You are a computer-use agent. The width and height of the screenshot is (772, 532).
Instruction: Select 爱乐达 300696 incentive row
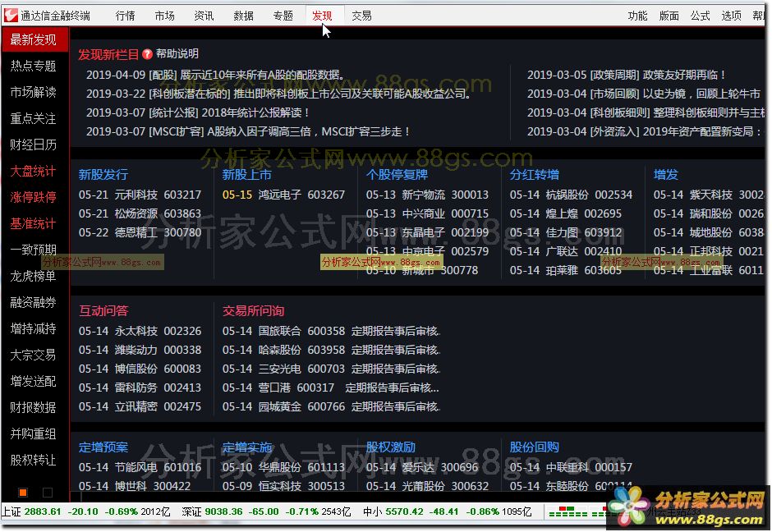point(422,467)
